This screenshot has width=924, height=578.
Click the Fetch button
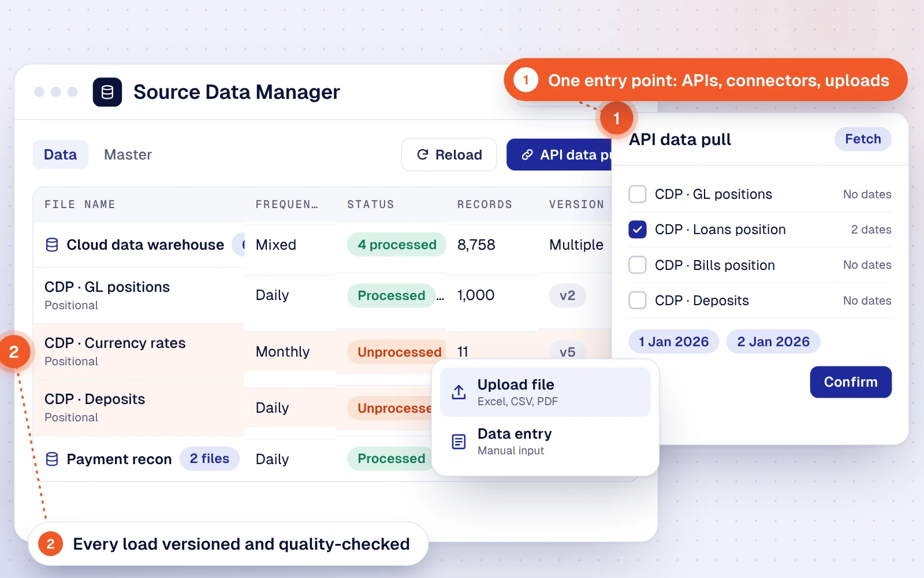pos(863,139)
